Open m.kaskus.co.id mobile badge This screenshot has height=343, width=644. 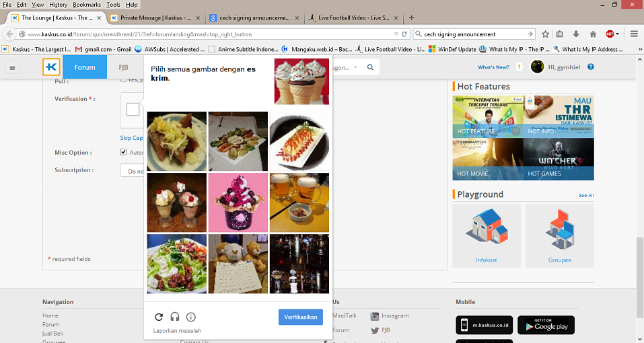(x=485, y=325)
